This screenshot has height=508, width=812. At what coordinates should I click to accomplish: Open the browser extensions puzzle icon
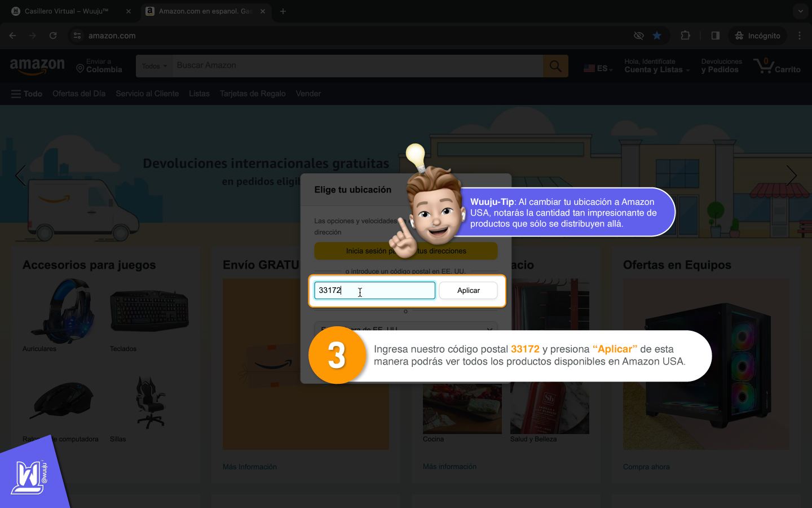[x=685, y=36]
